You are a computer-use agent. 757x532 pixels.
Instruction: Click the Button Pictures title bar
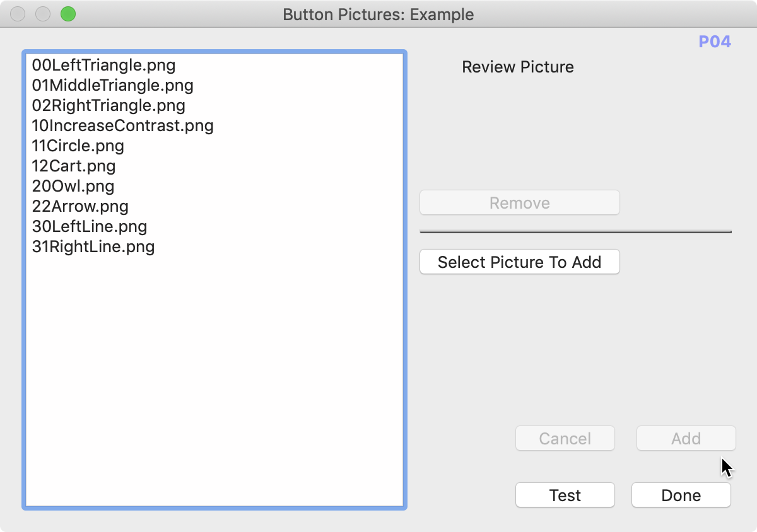click(378, 14)
